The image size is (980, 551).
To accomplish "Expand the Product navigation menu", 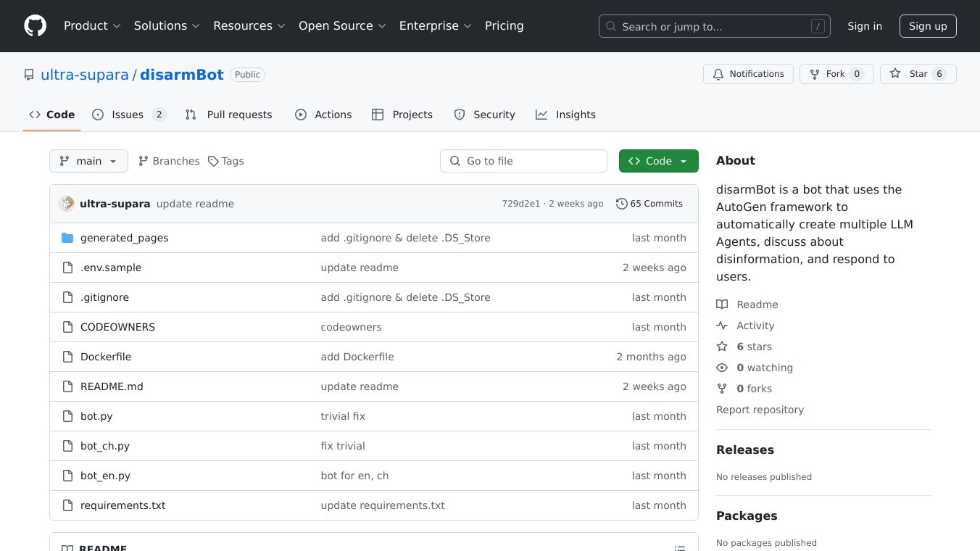I will (91, 26).
